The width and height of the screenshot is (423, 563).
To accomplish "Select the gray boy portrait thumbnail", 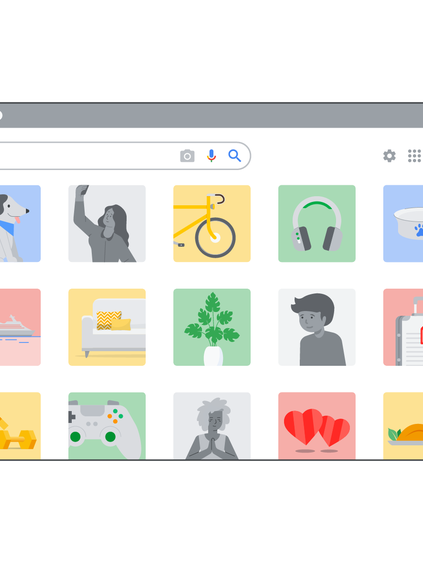I will click(x=317, y=327).
